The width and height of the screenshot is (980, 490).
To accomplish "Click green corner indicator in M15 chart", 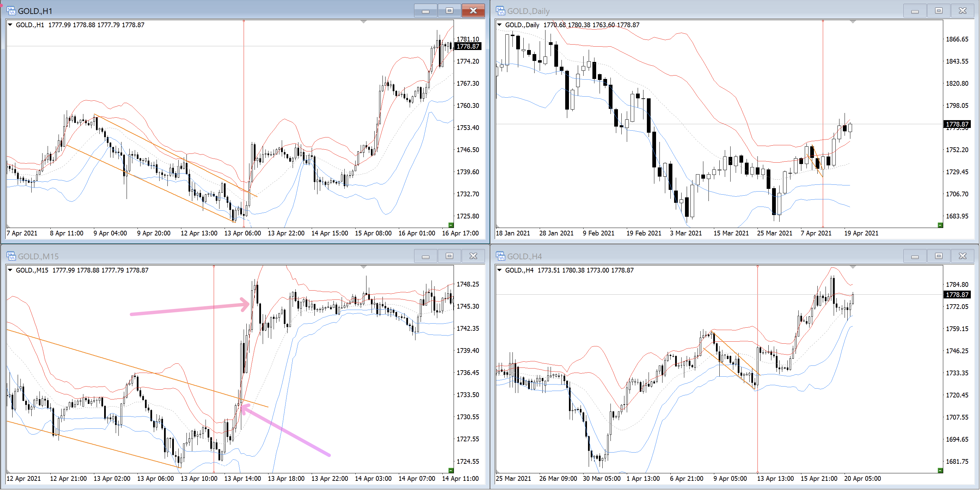I will point(451,470).
